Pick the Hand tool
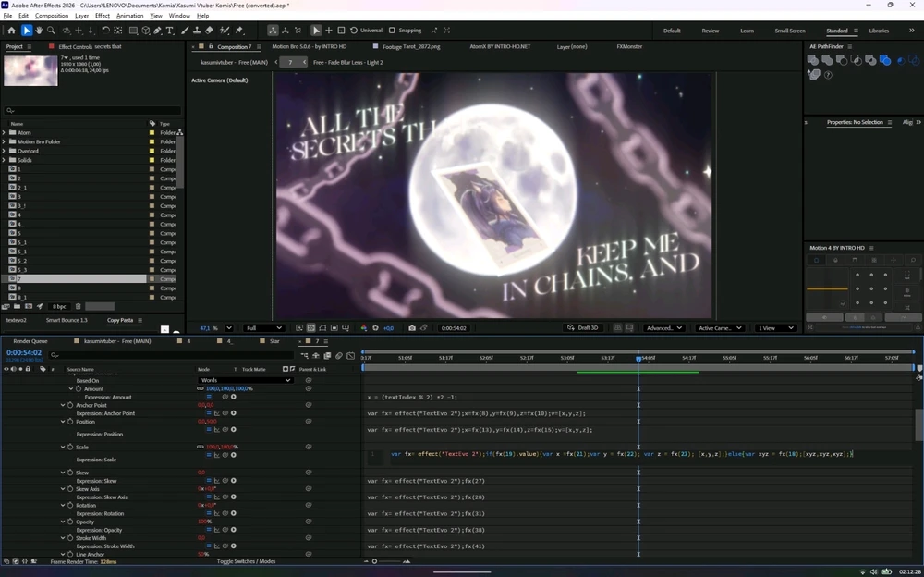Viewport: 924px width, 577px height. coord(39,31)
